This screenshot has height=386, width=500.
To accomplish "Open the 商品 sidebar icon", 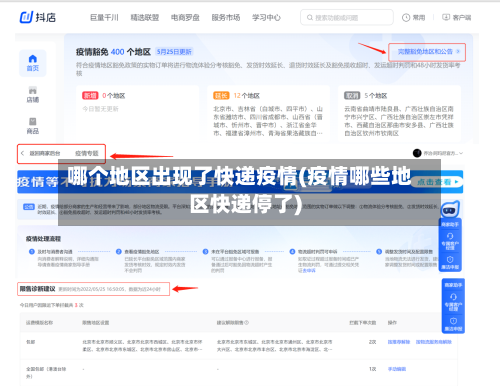I will [x=33, y=121].
